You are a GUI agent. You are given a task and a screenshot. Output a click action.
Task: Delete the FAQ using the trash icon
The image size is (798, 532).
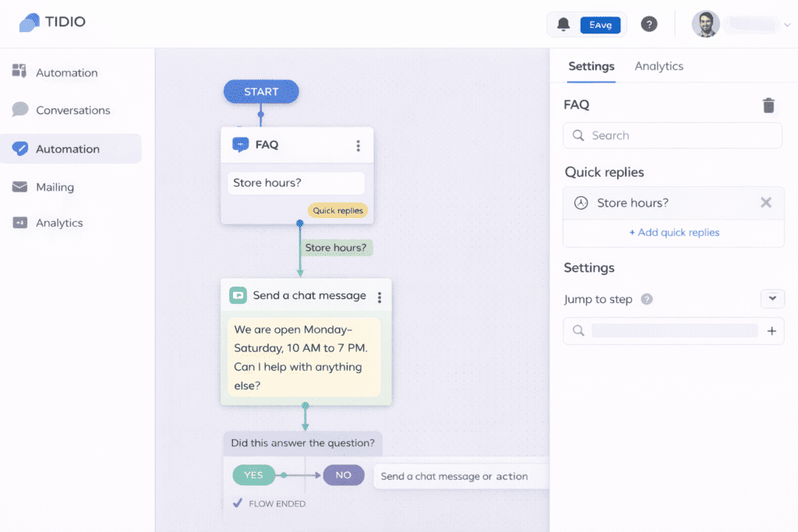pos(768,105)
